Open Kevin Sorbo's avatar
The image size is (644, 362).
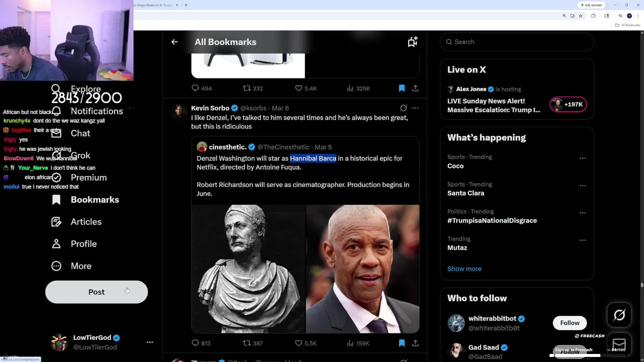(x=179, y=112)
